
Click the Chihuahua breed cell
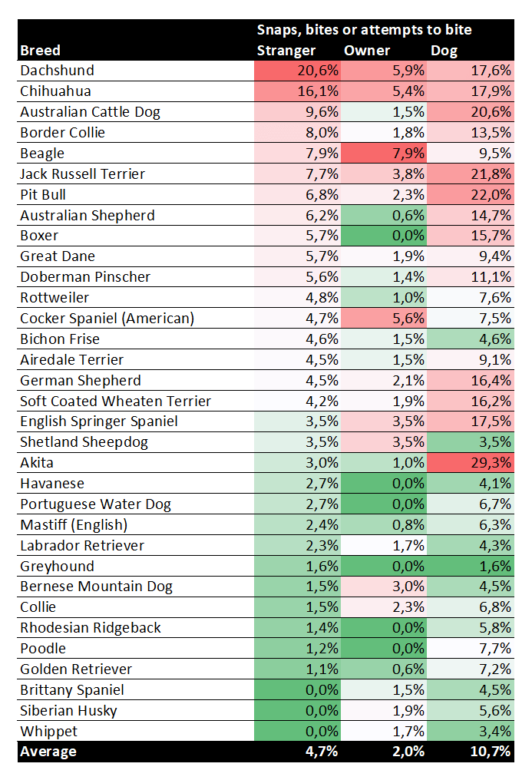(56, 91)
